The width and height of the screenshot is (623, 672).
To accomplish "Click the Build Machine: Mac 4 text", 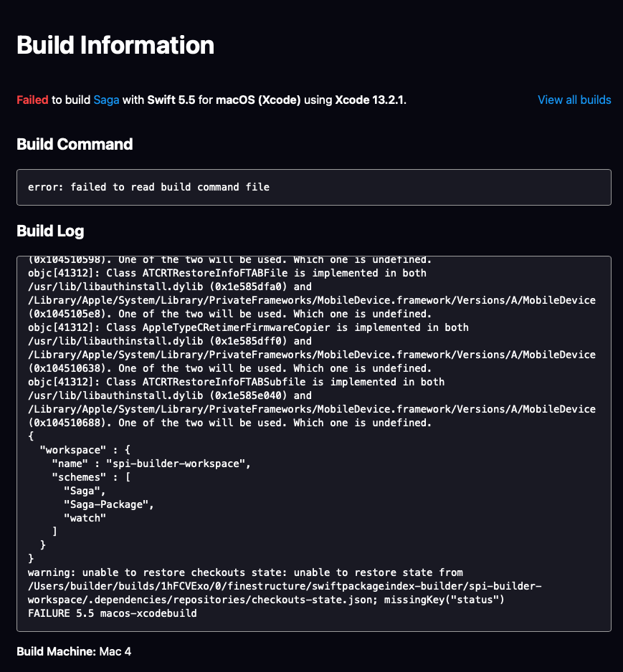I will click(x=74, y=651).
